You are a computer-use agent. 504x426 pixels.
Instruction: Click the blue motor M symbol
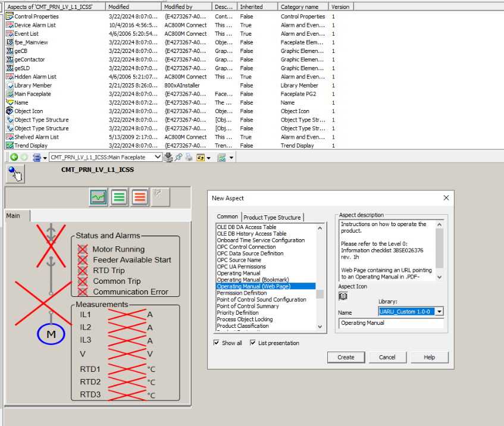[51, 334]
